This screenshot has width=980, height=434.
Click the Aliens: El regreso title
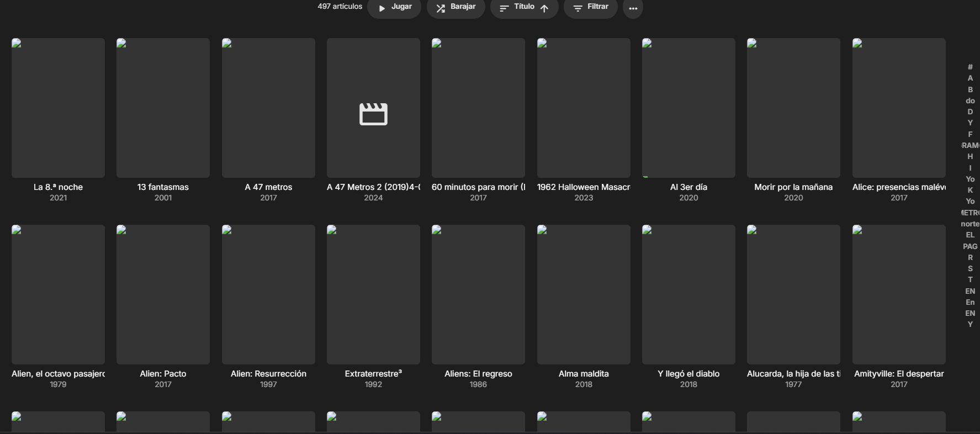click(x=478, y=374)
